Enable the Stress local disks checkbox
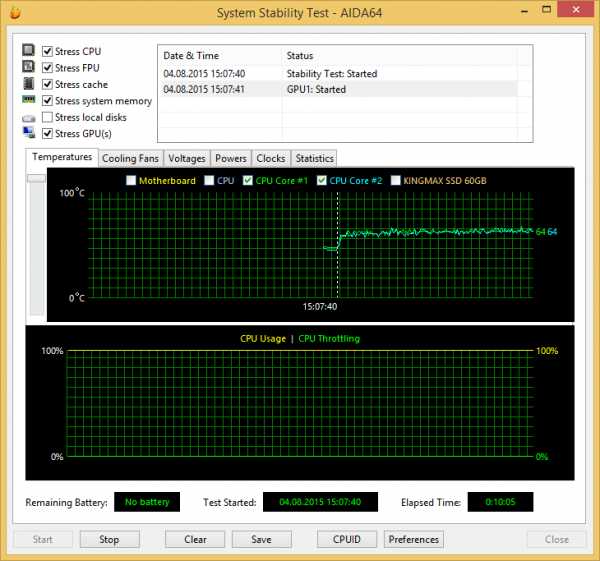Image resolution: width=600 pixels, height=561 pixels. pos(47,117)
